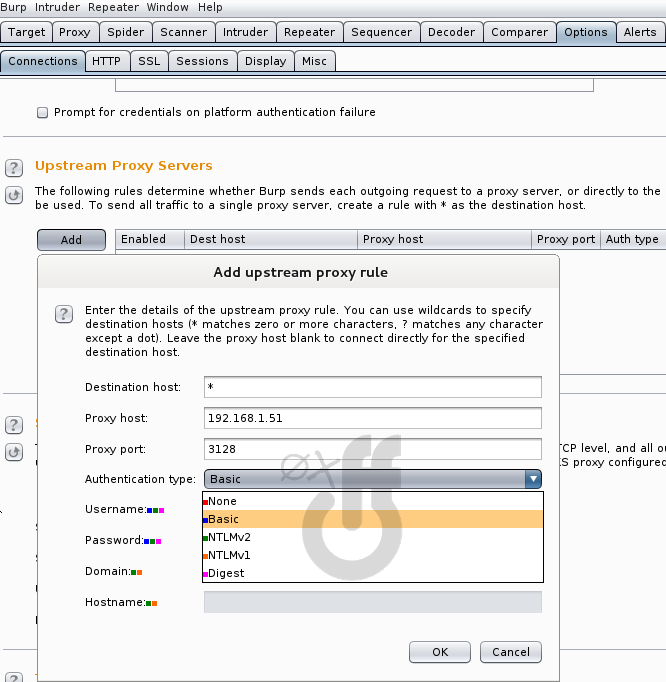Screen dimensions: 666x682
Task: Click the Password label
Action: coord(114,540)
